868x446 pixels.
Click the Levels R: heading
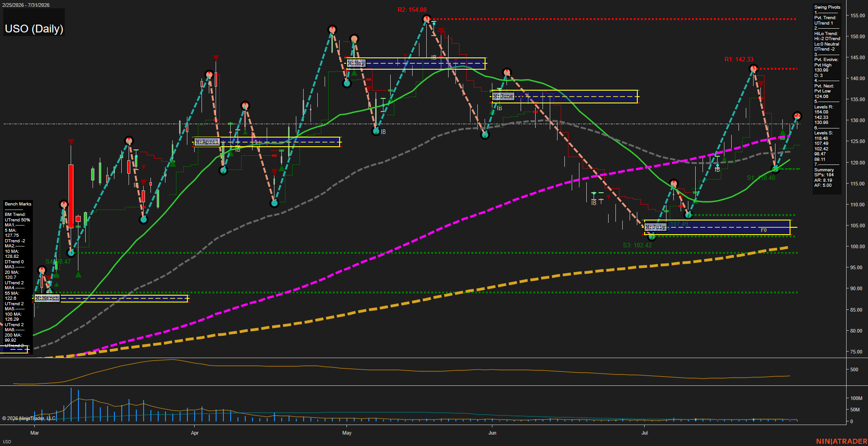coord(823,107)
